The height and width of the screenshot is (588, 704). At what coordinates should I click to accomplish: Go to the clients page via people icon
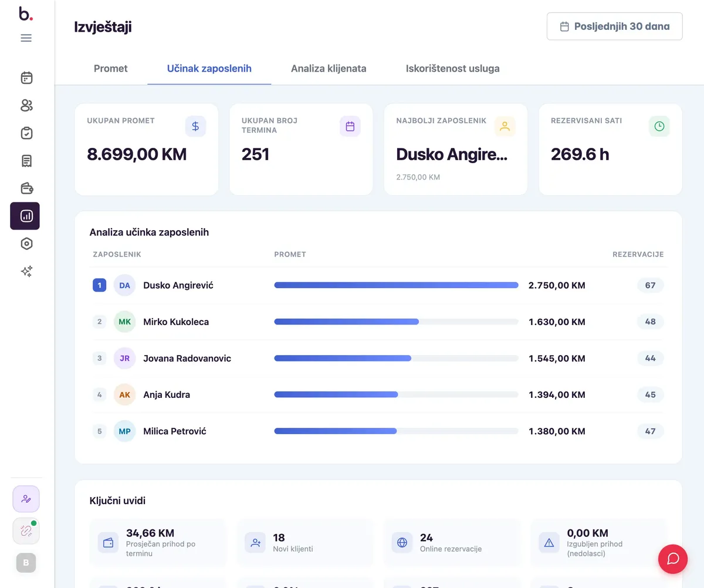[26, 105]
